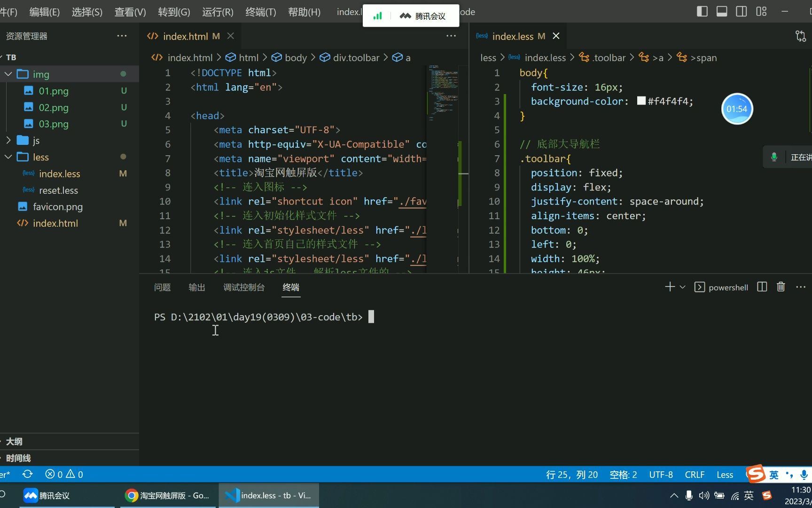Click Tencent Meeting signal strength icon
Screen dimensions: 812x508
pos(377,16)
